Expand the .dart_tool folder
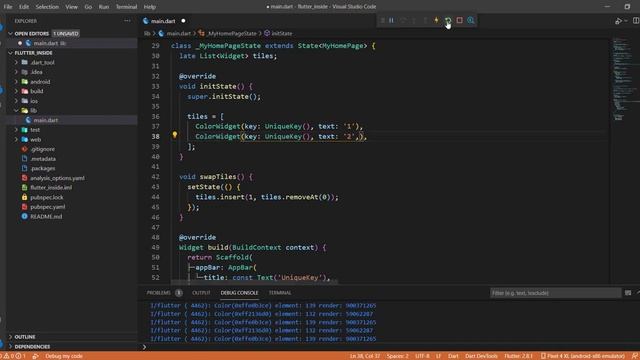 (x=42, y=62)
